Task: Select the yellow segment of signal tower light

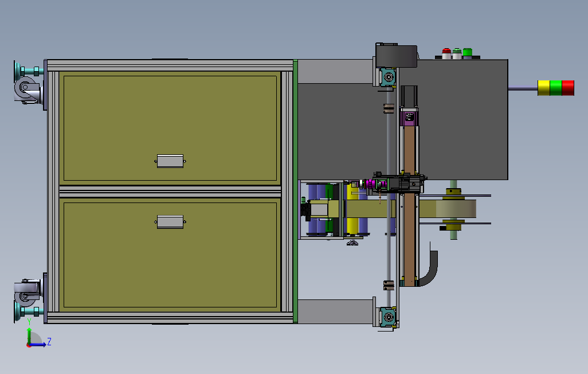Action: tap(544, 88)
